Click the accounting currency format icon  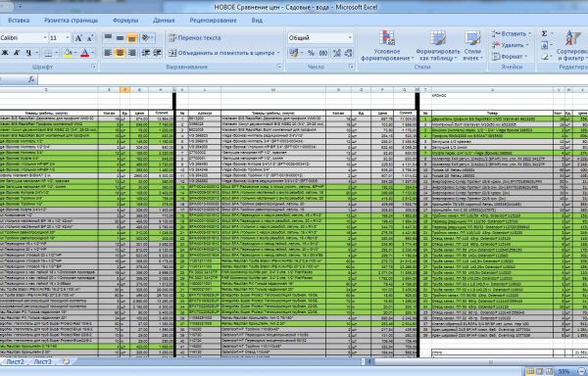click(x=293, y=53)
